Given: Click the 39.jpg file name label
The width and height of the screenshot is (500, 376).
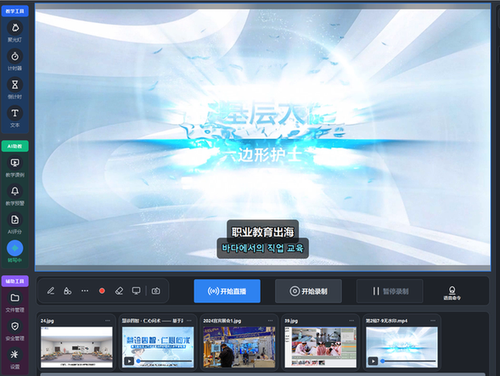Looking at the screenshot, I should tap(291, 321).
